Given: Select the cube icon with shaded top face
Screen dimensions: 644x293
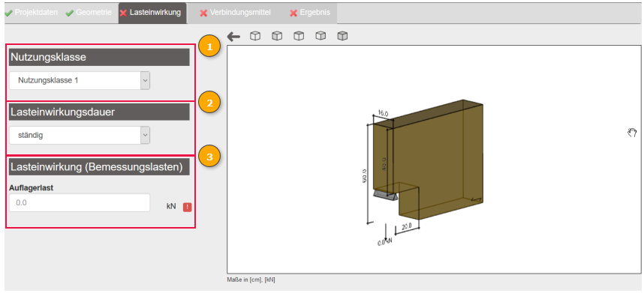Looking at the screenshot, I should tap(299, 36).
